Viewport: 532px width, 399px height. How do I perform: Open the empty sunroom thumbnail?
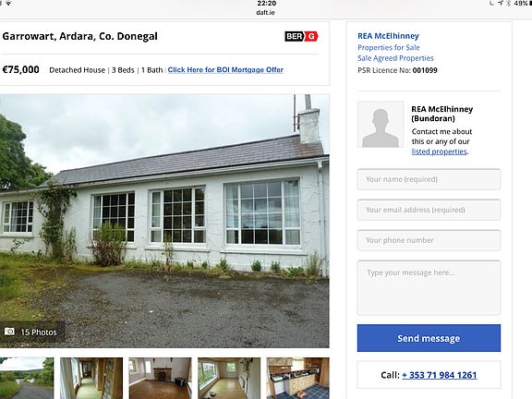pos(229,378)
